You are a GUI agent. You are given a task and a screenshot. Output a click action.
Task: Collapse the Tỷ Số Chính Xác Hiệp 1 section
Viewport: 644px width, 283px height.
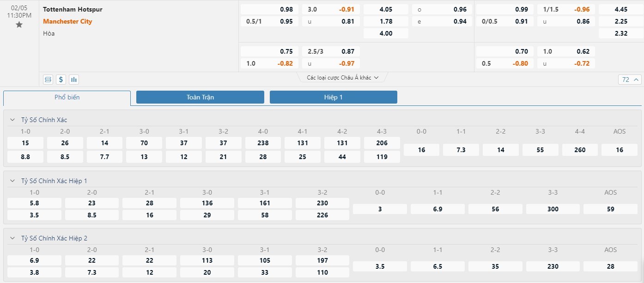(x=12, y=181)
